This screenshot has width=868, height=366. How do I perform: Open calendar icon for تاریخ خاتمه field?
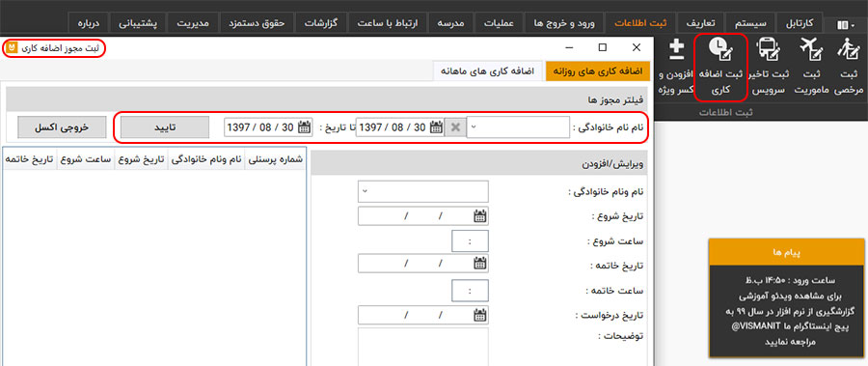[480, 265]
